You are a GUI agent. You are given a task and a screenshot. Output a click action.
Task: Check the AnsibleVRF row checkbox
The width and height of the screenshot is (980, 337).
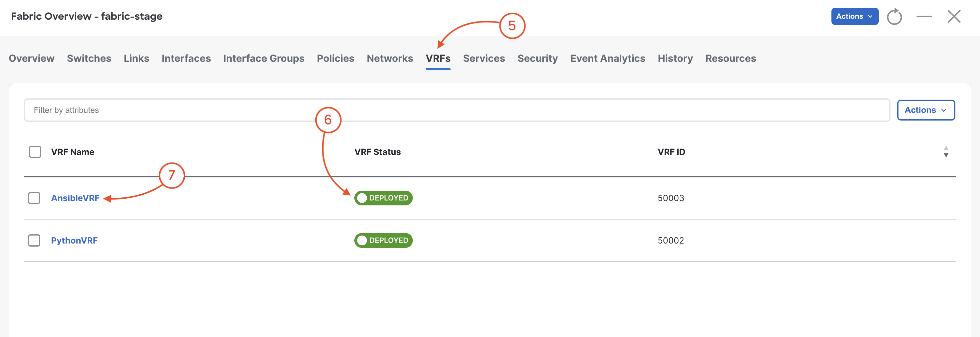34,198
